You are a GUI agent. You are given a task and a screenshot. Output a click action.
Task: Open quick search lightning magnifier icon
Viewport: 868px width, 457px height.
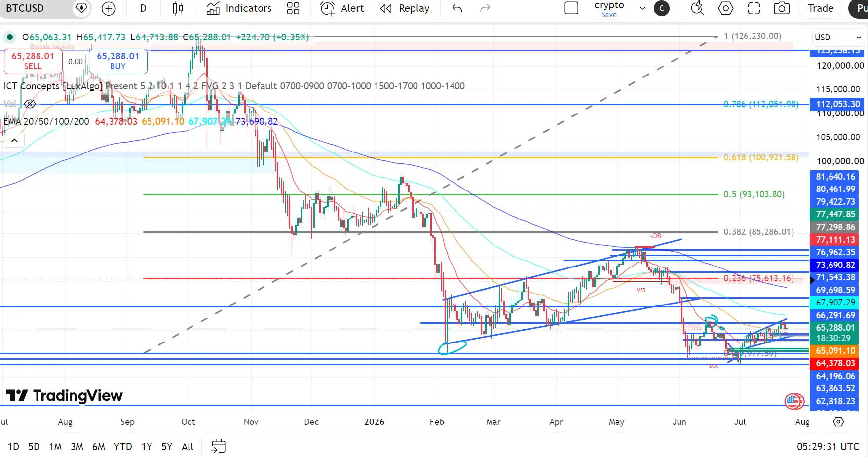pos(697,8)
